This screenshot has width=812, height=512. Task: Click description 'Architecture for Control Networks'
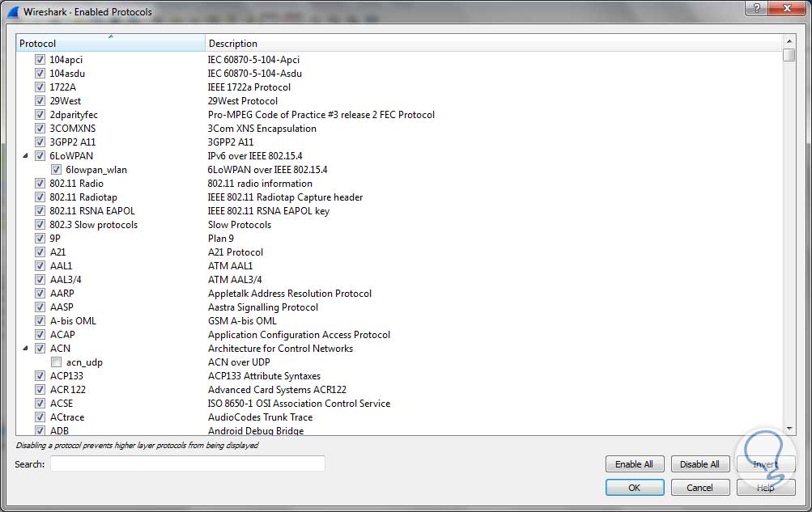coord(280,348)
